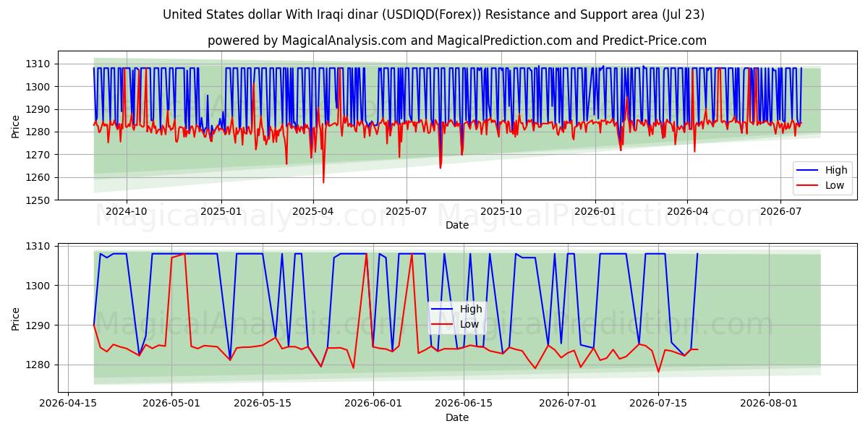Click the top chart x-axis label 2025-07

tap(407, 211)
